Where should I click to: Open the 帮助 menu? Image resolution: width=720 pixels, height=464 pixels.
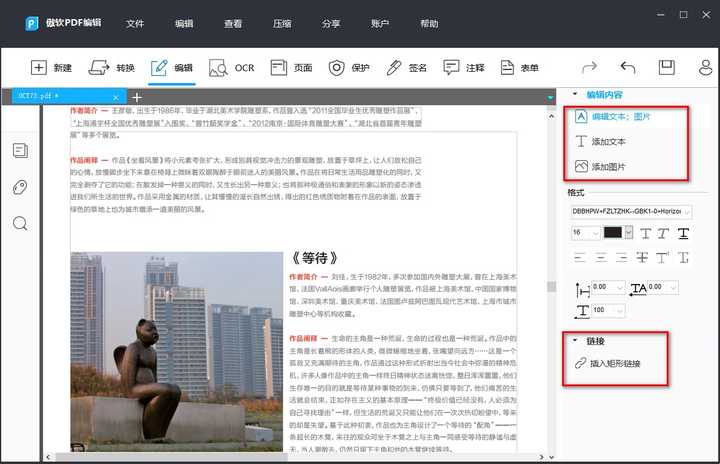(x=429, y=23)
